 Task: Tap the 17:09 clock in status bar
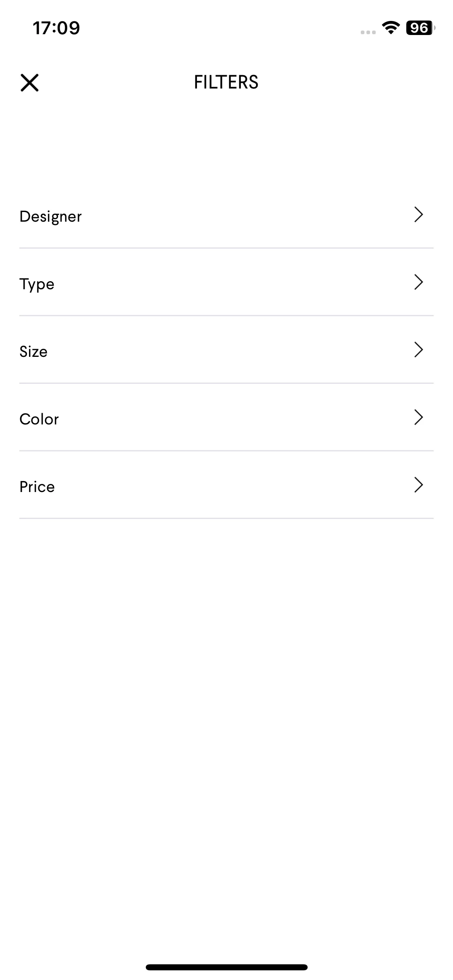point(56,28)
